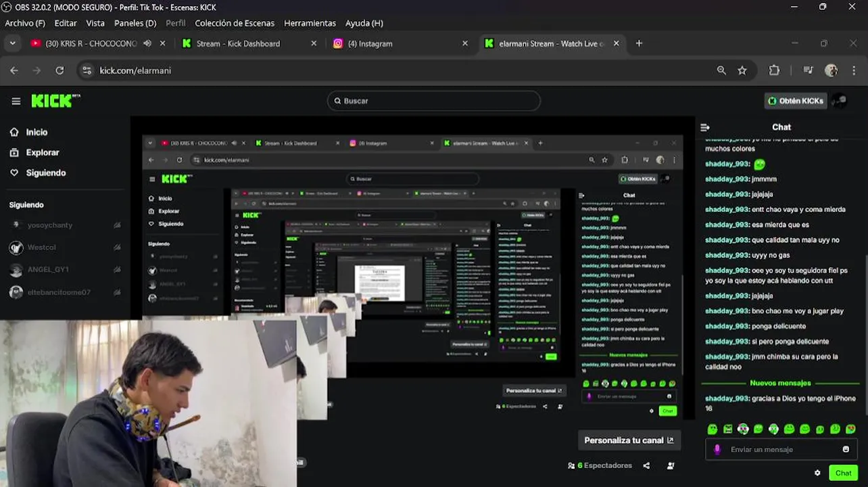This screenshot has height=487, width=868.
Task: Open the Herramientas menu
Action: click(310, 23)
